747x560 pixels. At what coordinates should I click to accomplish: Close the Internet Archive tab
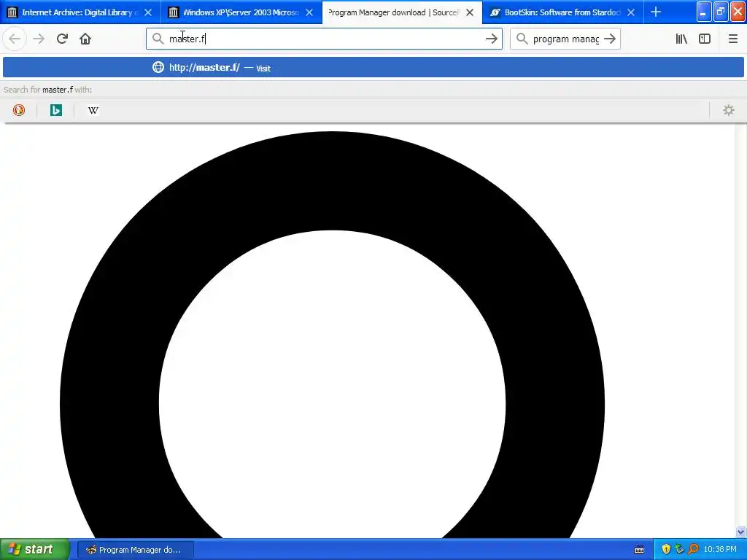tap(148, 12)
